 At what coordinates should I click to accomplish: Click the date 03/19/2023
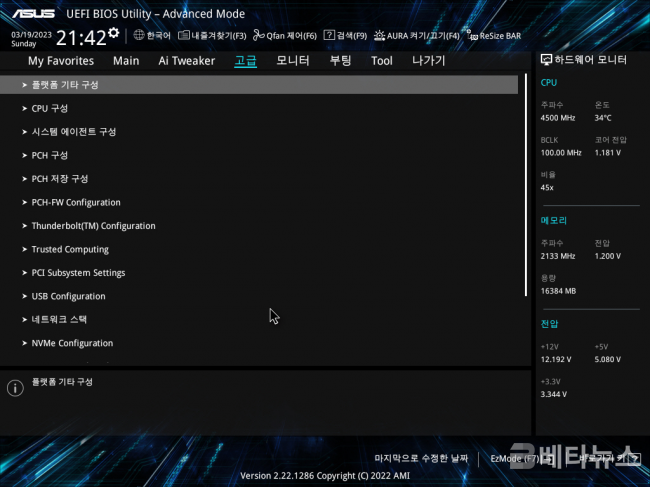coord(31,35)
